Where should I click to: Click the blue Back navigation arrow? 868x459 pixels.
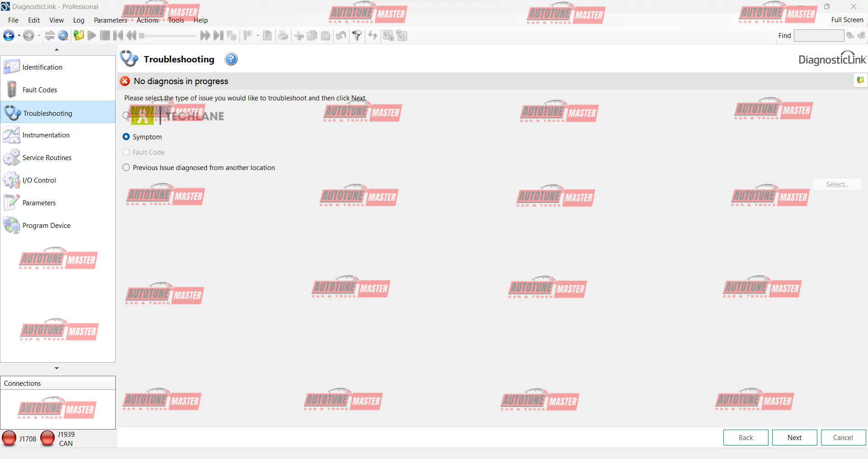(x=8, y=36)
